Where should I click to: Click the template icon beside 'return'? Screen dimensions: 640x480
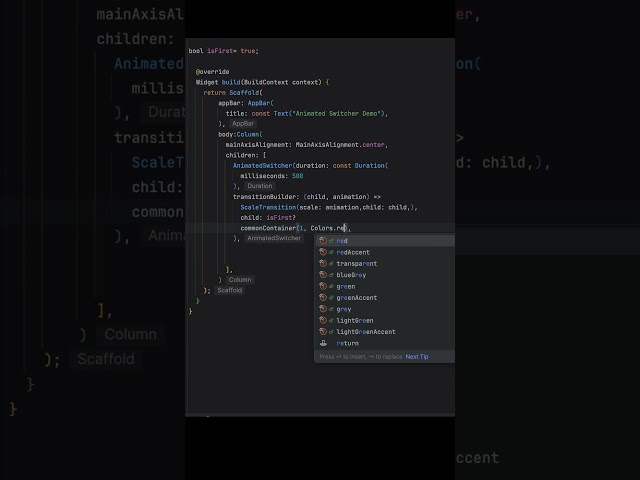point(323,343)
